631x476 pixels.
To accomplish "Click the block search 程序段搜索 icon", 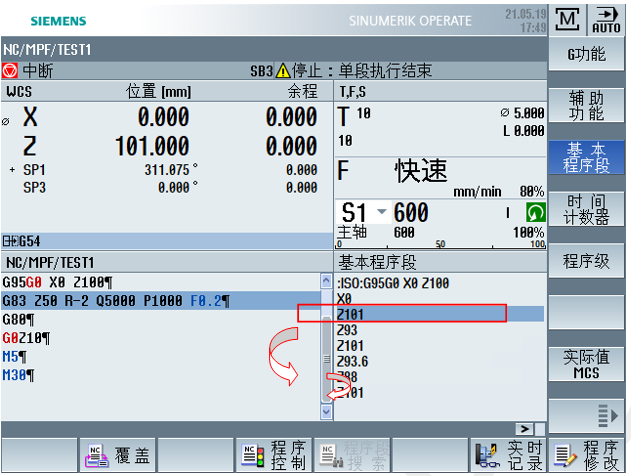I will point(332,456).
